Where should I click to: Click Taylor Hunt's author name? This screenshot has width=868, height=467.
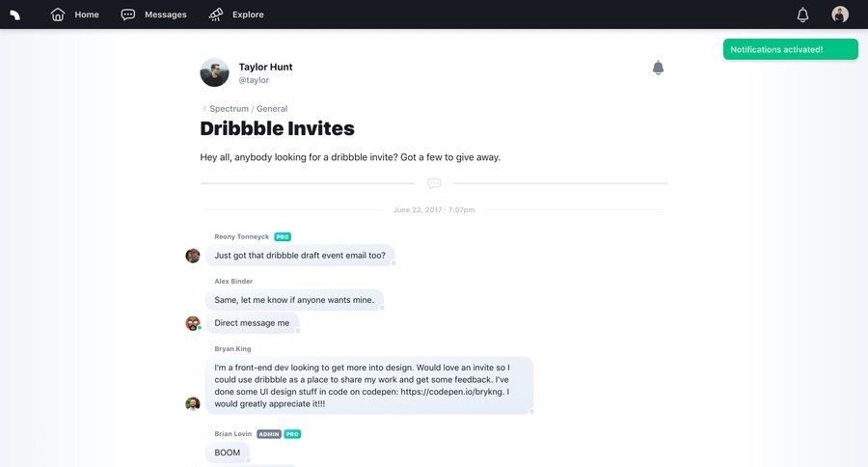[265, 67]
